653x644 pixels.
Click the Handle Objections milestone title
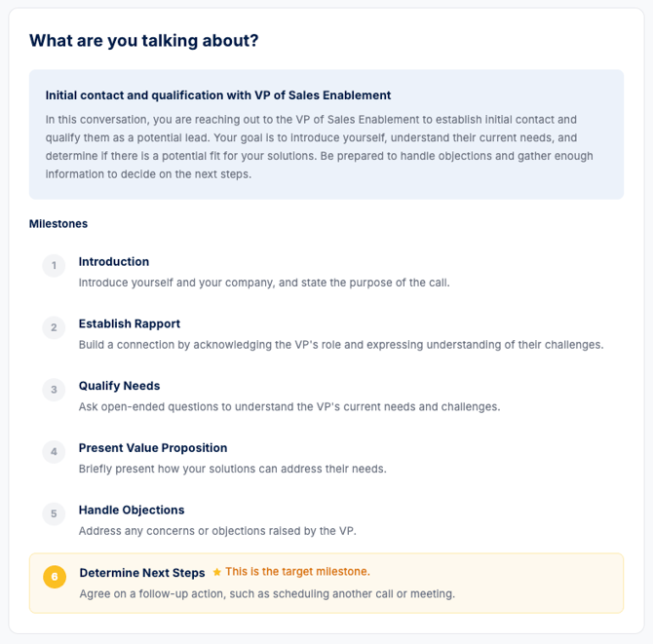(132, 510)
